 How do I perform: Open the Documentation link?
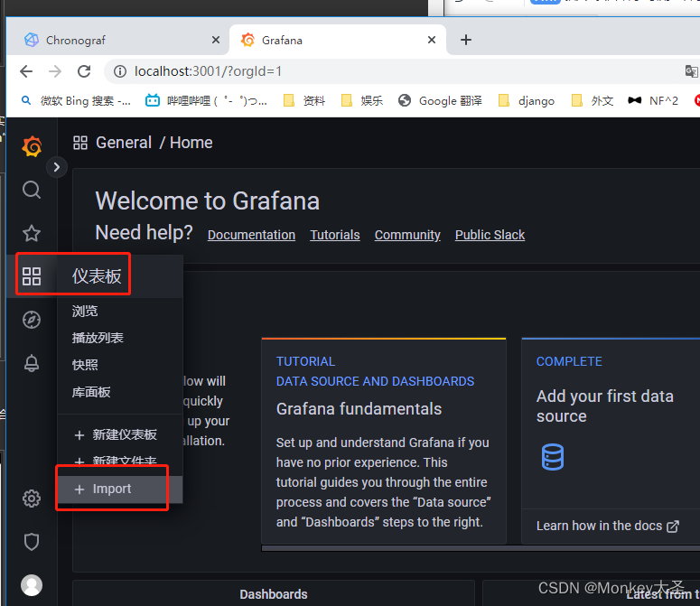click(251, 235)
